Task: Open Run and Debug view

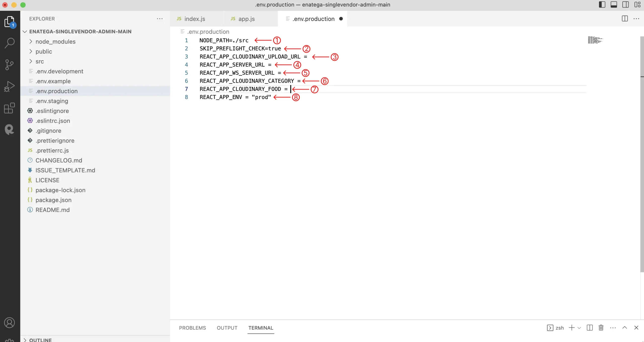Action: (x=10, y=86)
